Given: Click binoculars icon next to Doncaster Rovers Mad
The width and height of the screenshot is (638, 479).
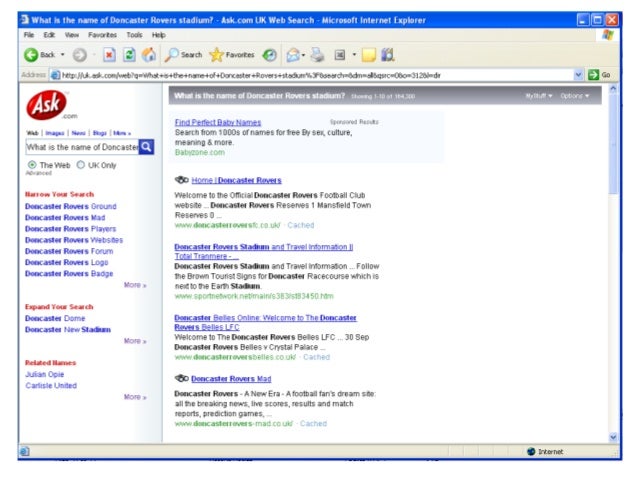Looking at the screenshot, I should point(181,379).
